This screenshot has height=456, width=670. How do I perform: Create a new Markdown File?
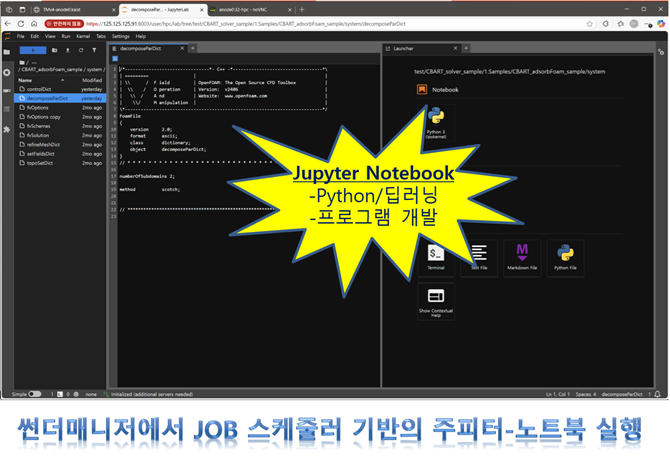522,258
